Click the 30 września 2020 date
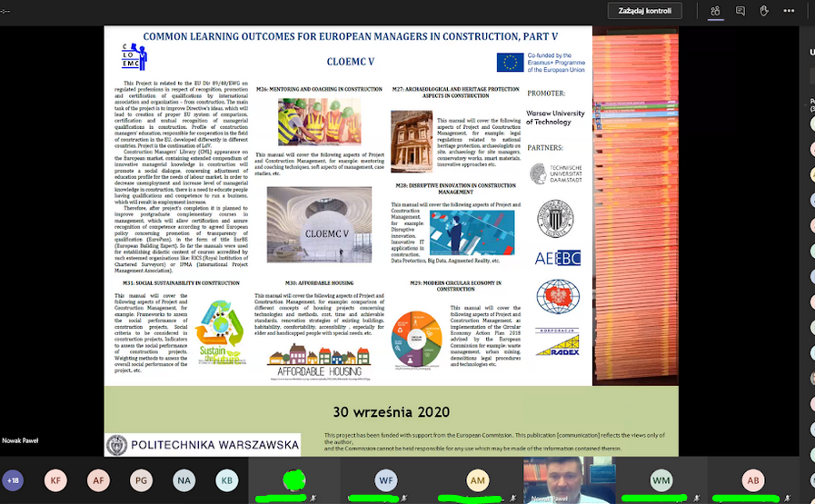 (x=392, y=412)
